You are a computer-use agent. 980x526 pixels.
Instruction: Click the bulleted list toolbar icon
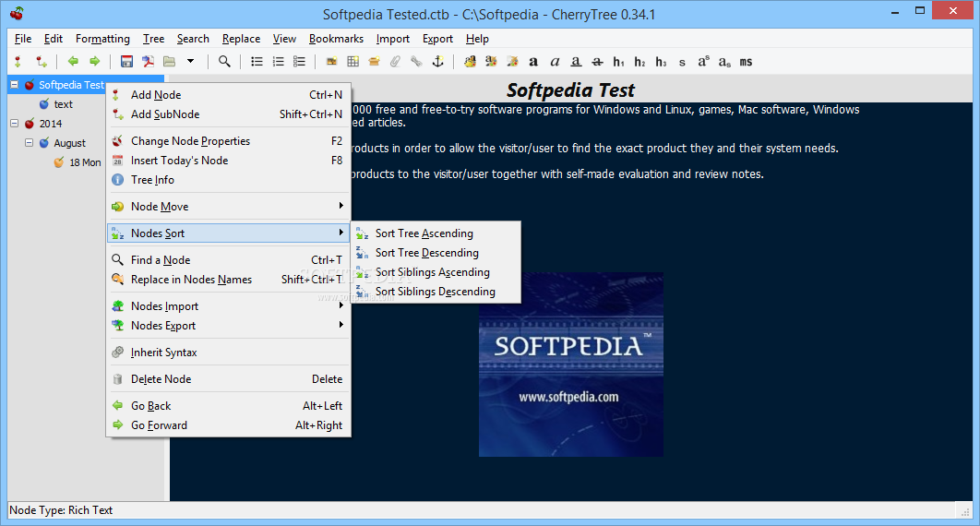(257, 61)
